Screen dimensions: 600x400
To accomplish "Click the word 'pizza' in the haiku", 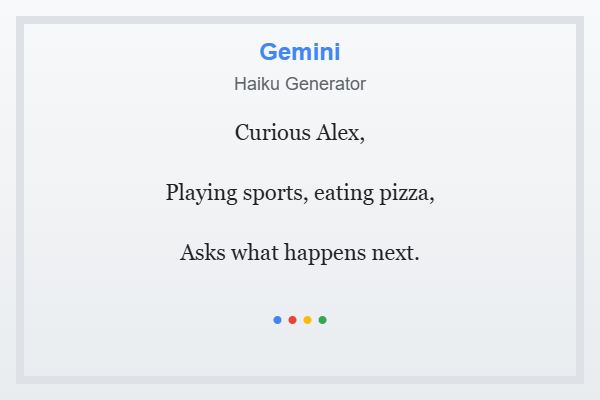I will (x=404, y=193).
